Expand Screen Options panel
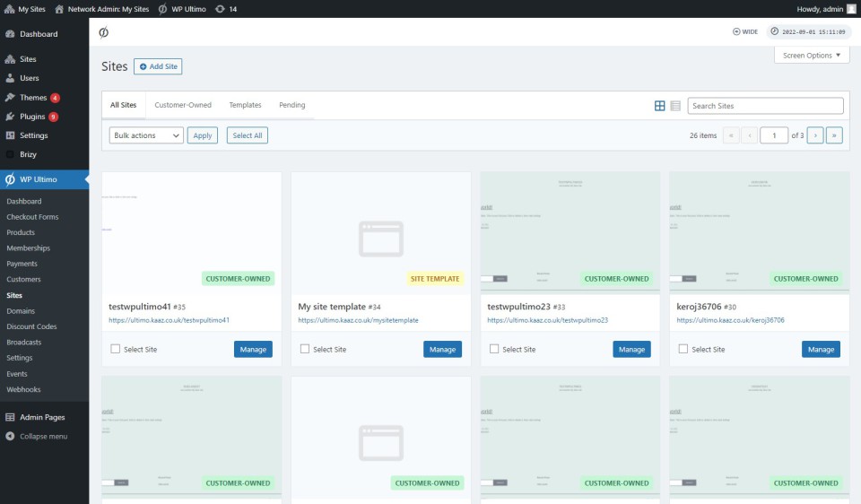Image resolution: width=861 pixels, height=504 pixels. click(x=812, y=56)
